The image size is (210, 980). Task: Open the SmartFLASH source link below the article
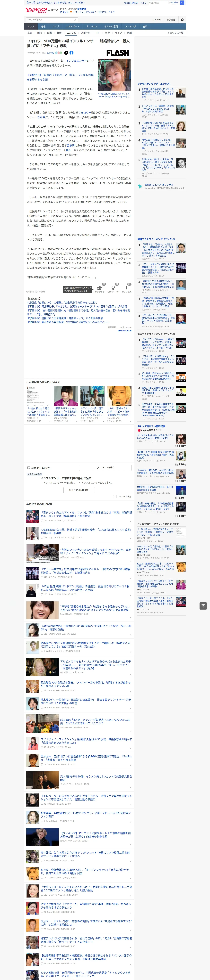click(x=124, y=331)
